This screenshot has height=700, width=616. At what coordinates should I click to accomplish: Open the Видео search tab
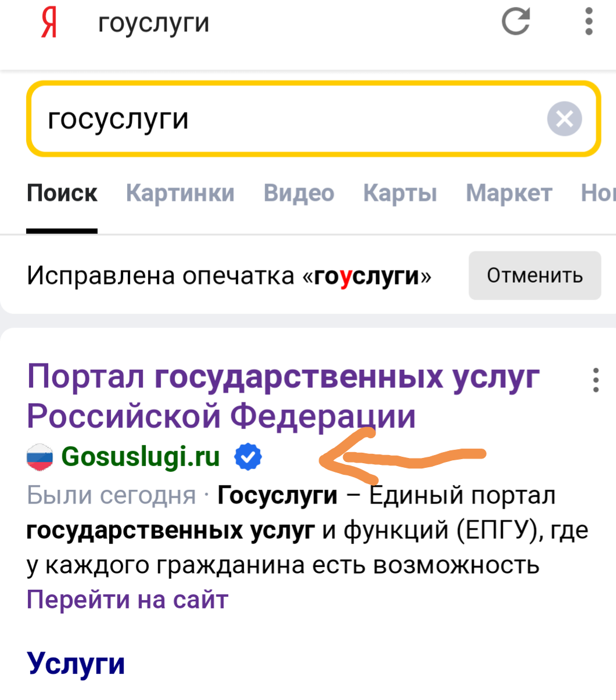click(299, 194)
